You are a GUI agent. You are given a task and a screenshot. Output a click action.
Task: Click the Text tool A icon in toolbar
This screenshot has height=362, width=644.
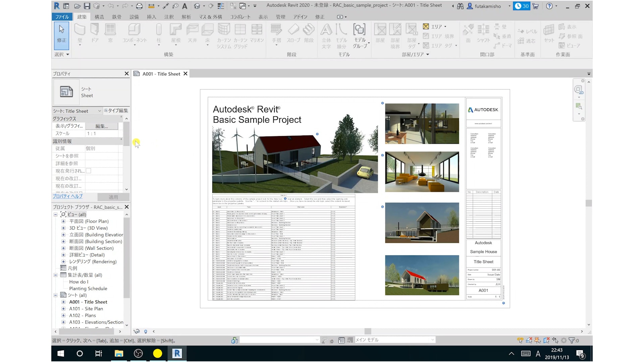184,6
